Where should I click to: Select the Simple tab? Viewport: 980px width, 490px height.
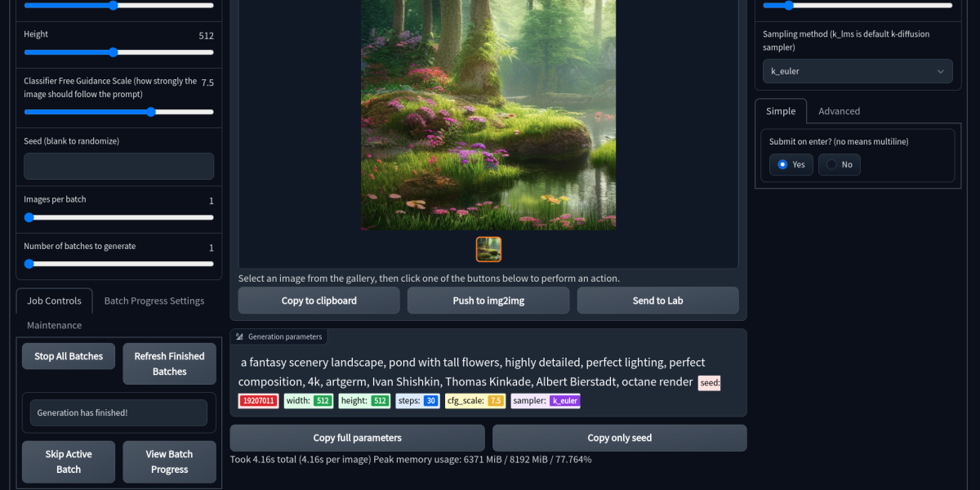780,111
